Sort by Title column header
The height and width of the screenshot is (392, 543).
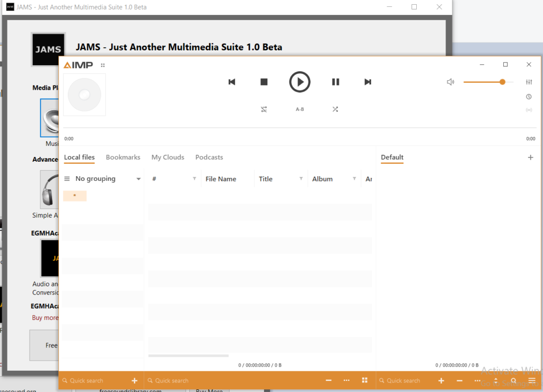pos(266,179)
